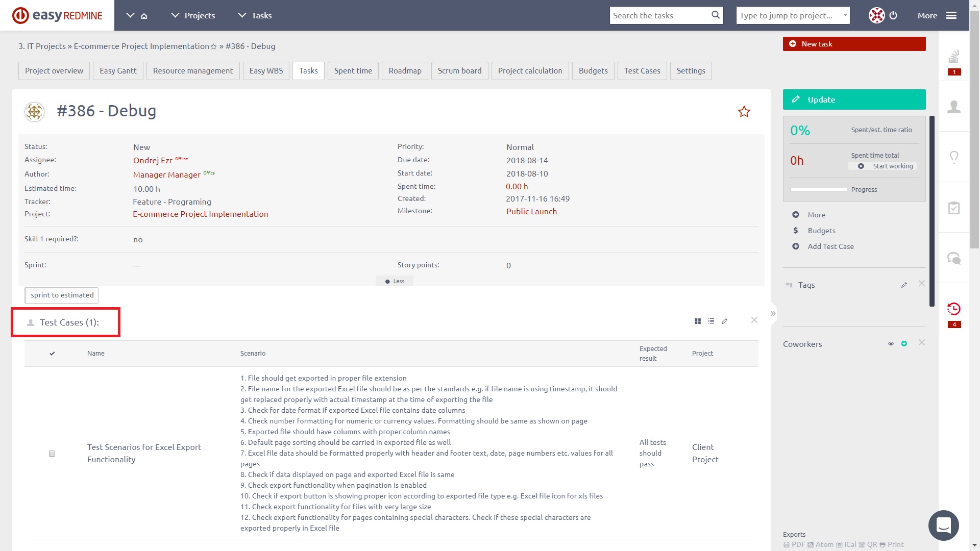Viewport: 980px width, 551px height.
Task: Open the chat support widget
Action: 944,525
